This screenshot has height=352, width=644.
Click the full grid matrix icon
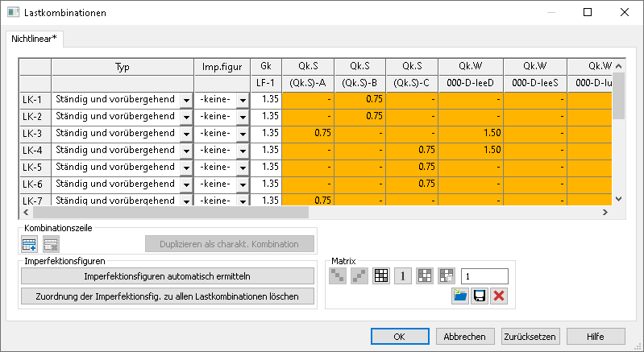(x=381, y=275)
